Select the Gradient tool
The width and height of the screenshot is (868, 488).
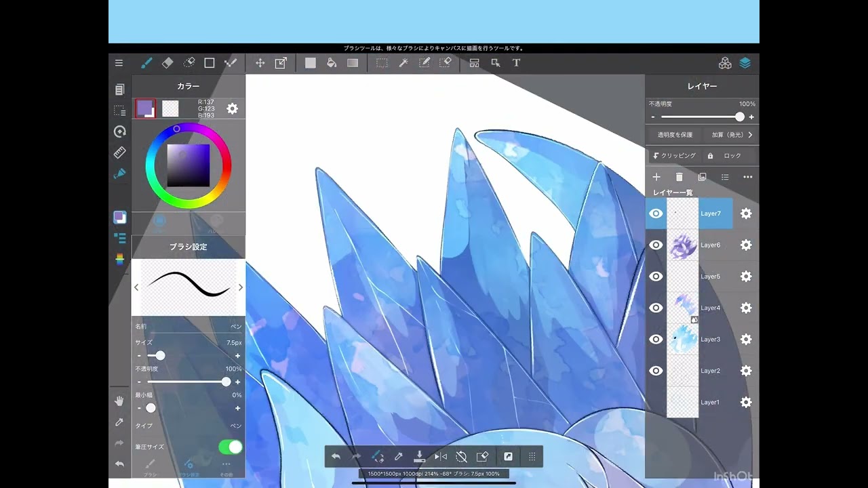point(353,63)
